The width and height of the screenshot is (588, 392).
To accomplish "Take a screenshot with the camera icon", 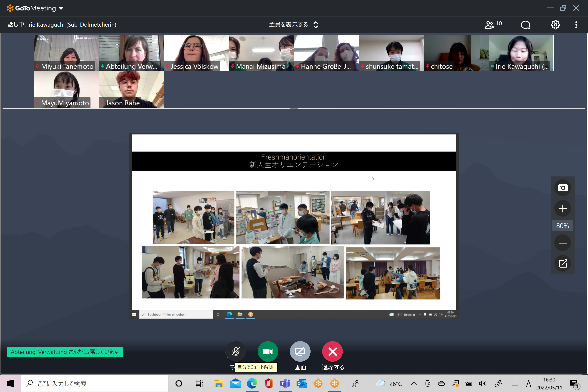I will [x=562, y=187].
